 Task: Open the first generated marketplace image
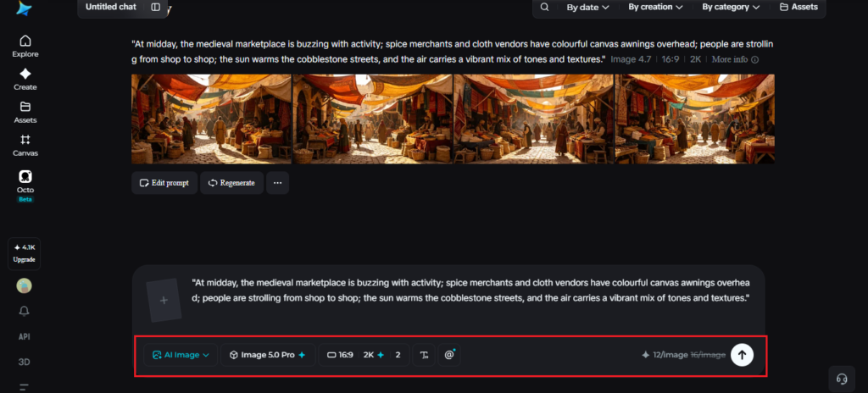coord(211,119)
